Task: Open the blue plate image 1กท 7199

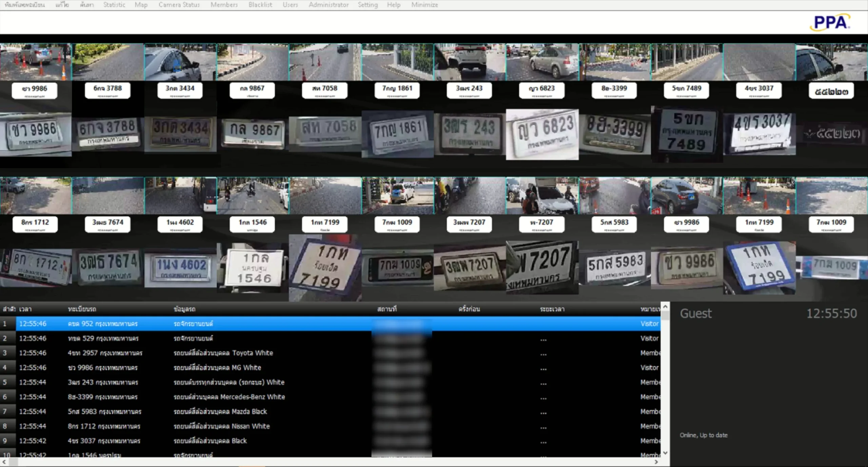Action: pyautogui.click(x=759, y=268)
